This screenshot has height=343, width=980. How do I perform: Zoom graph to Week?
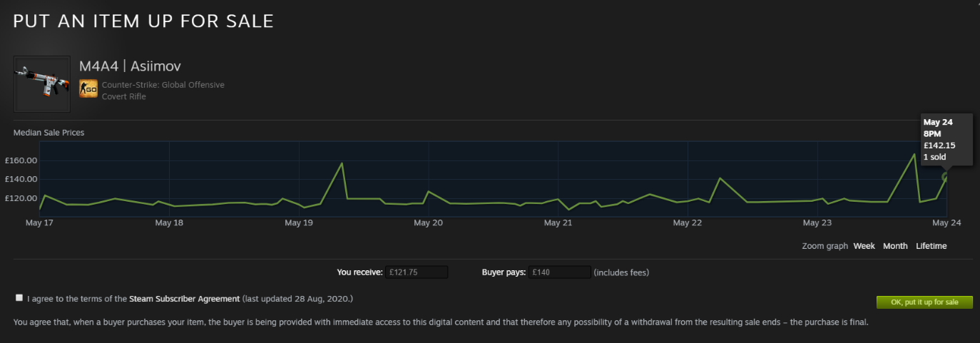click(x=864, y=246)
